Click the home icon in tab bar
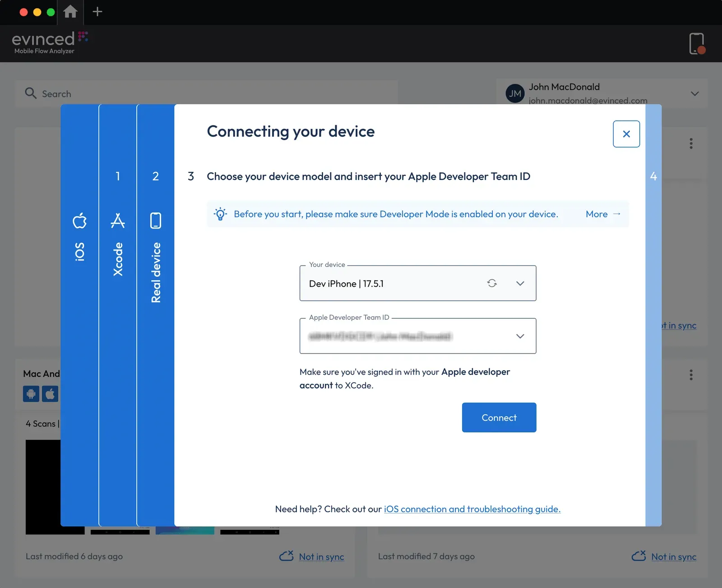Viewport: 722px width, 588px height. point(70,11)
